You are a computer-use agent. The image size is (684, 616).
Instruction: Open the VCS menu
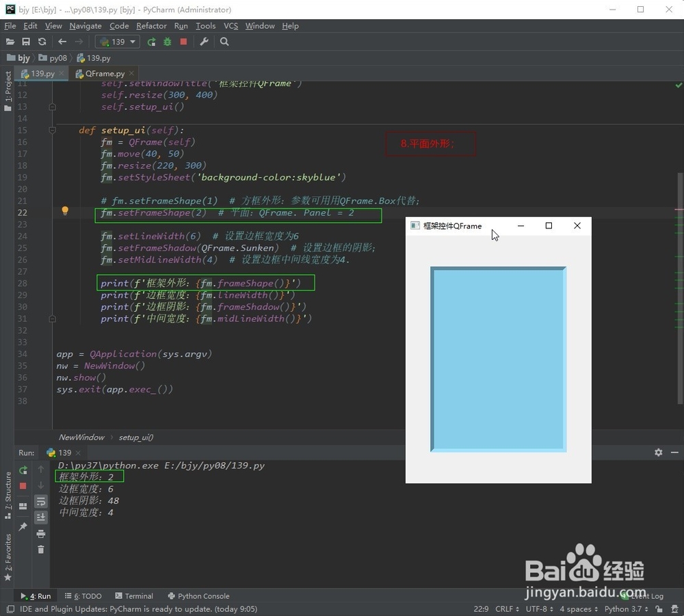click(231, 26)
